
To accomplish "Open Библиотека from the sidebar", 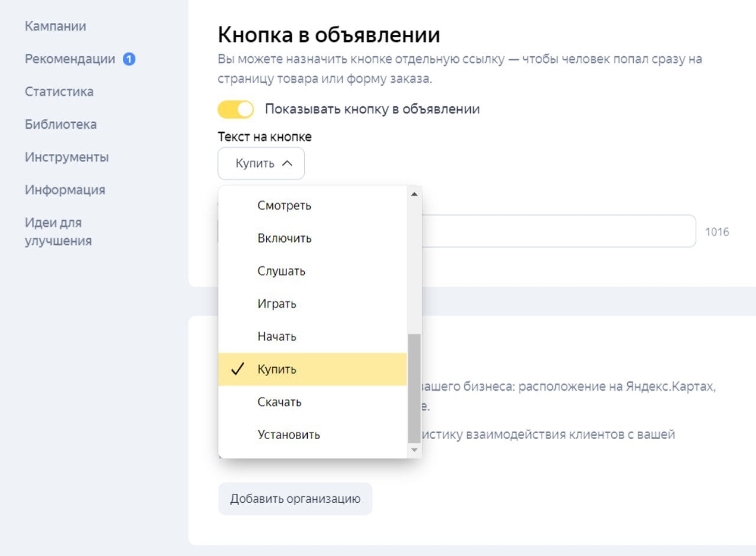I will pyautogui.click(x=61, y=125).
